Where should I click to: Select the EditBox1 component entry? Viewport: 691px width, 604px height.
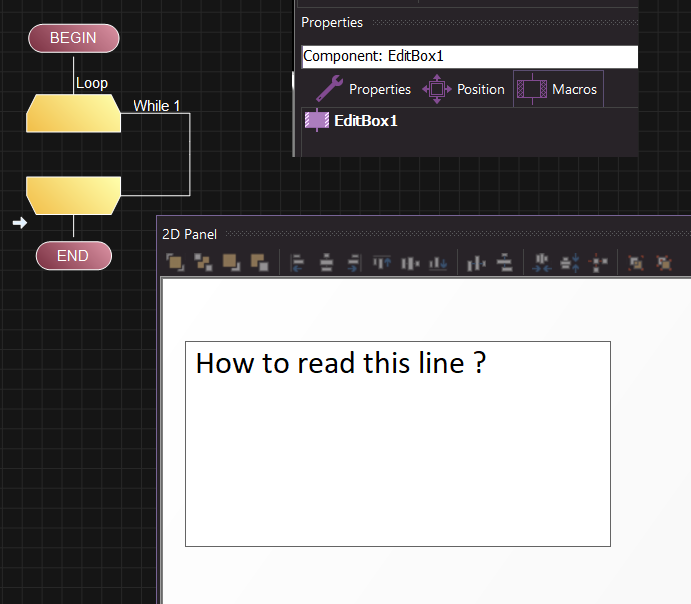[x=351, y=120]
